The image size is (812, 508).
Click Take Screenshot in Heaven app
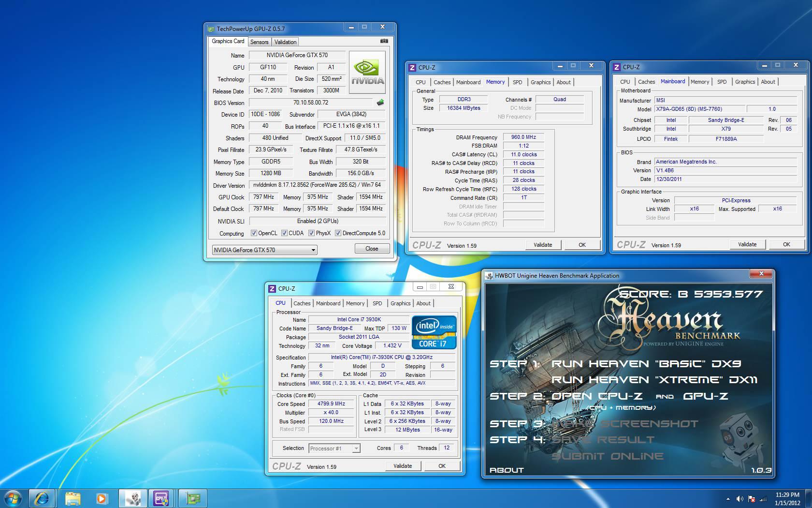pyautogui.click(x=625, y=424)
